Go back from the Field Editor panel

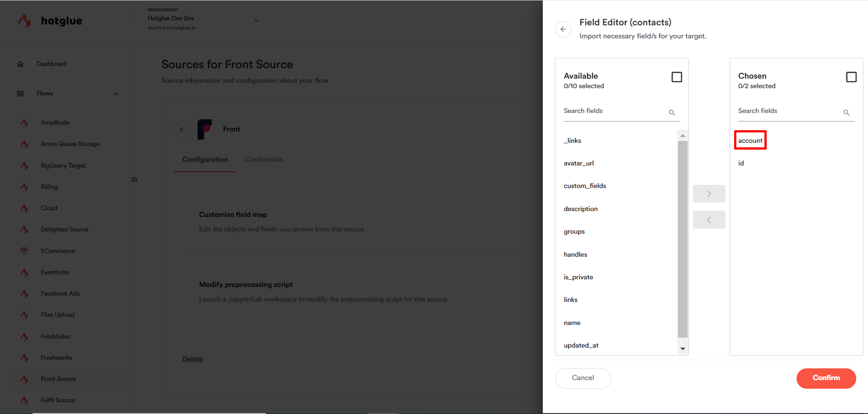(x=563, y=29)
